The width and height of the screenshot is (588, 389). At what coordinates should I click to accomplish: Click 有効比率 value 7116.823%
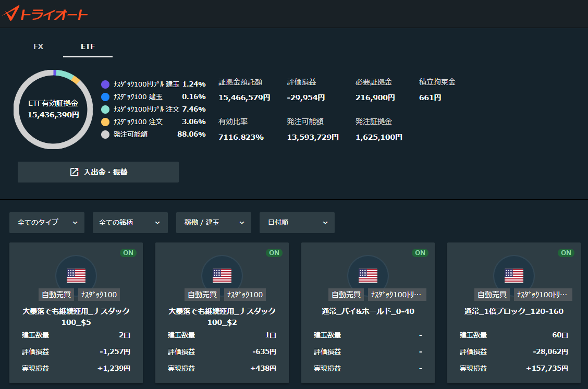pos(241,137)
